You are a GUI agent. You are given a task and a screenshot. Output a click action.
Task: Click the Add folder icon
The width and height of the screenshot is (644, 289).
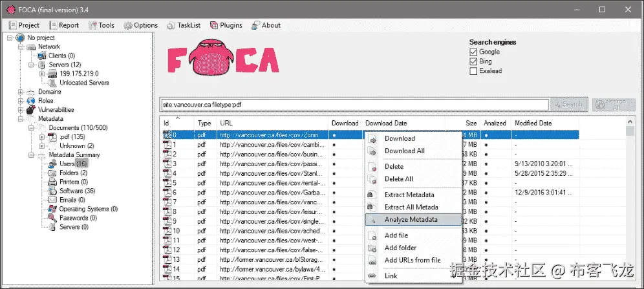pyautogui.click(x=372, y=248)
